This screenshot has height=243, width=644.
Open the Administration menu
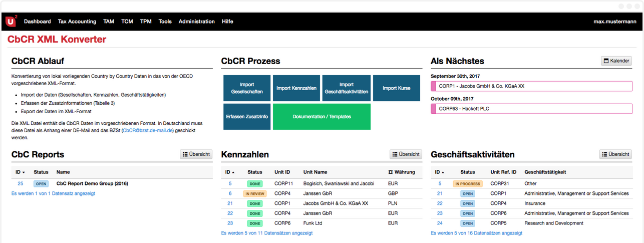pyautogui.click(x=196, y=22)
